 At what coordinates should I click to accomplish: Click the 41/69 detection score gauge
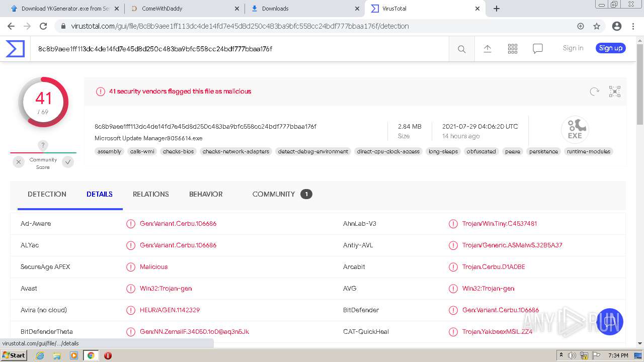pos(43,102)
